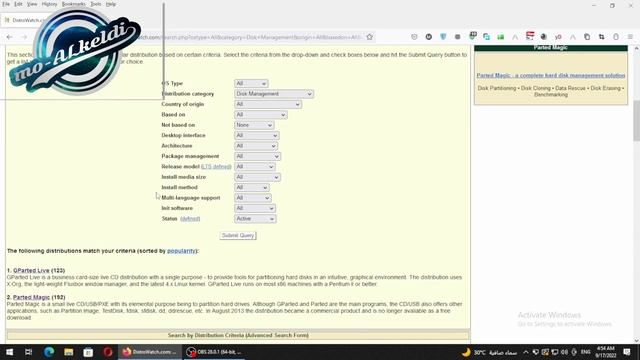This screenshot has width=640, height=360.
Task: Open File Explorer from the taskbar
Action: 69,352
